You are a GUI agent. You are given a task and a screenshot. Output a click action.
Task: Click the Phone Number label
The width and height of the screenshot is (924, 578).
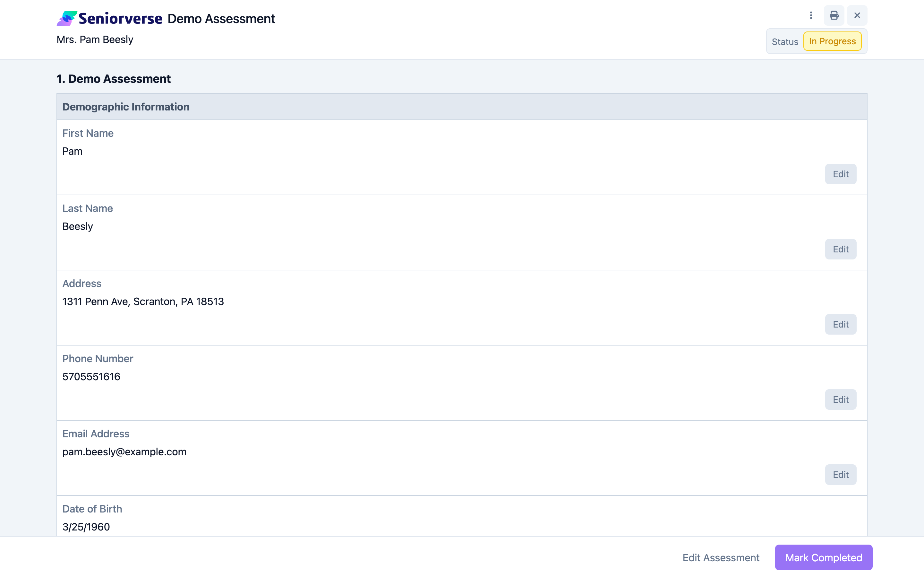pos(98,359)
